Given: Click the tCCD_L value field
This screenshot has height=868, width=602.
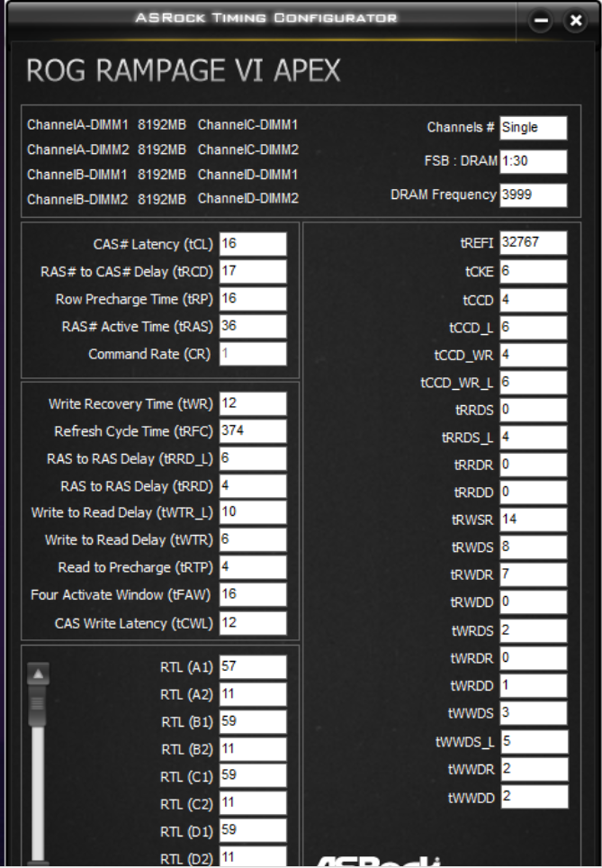Looking at the screenshot, I should pos(534,328).
